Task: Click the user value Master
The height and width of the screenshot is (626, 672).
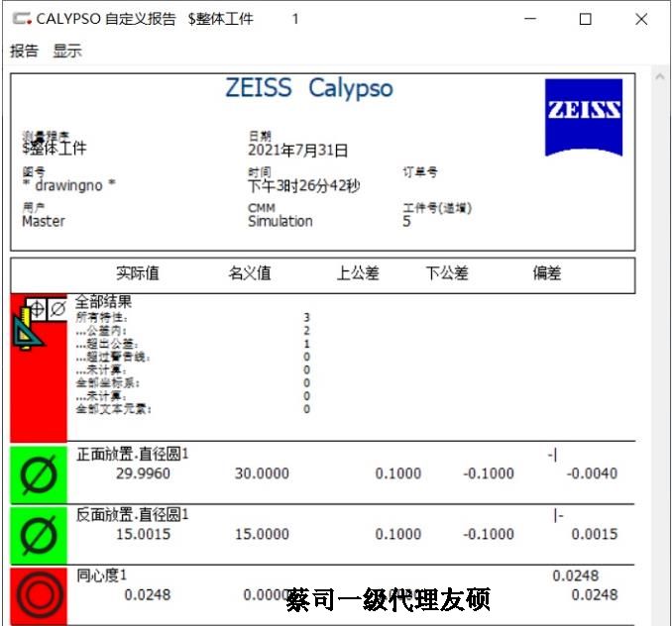Action: point(44,221)
